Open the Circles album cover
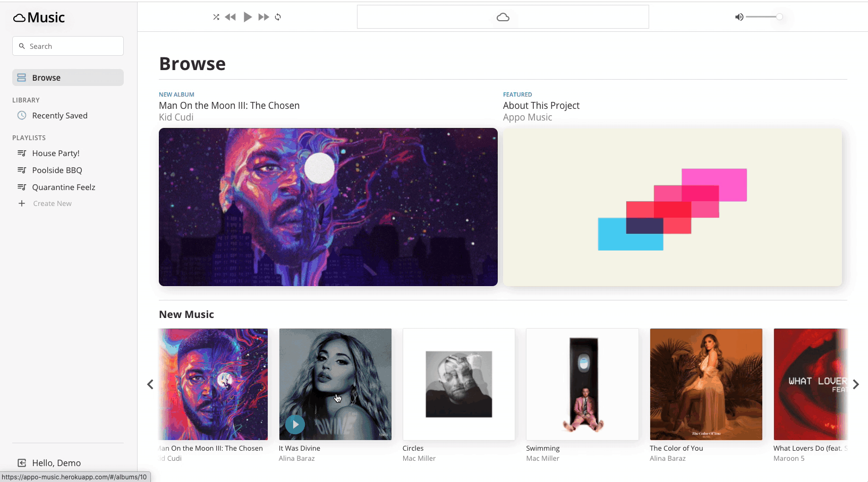 459,384
